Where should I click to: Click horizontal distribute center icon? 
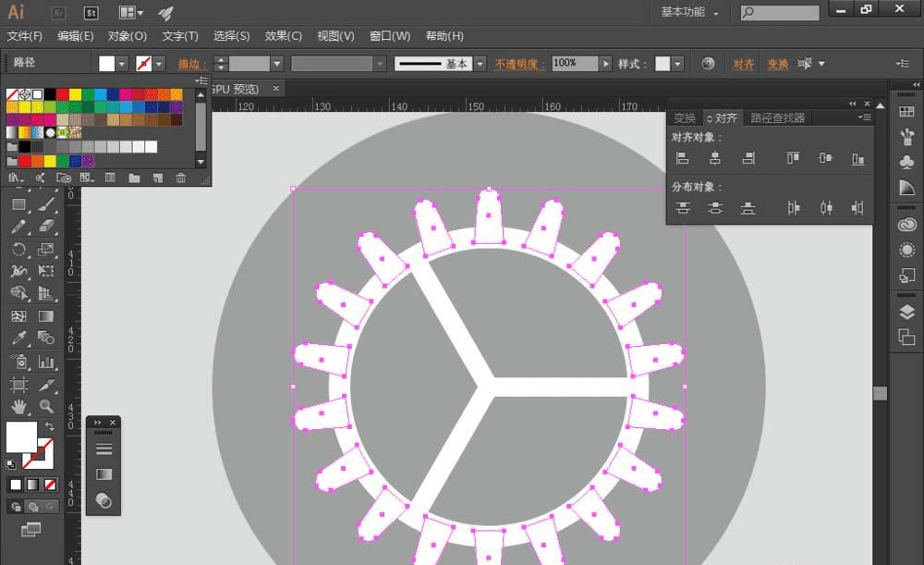pyautogui.click(x=826, y=208)
